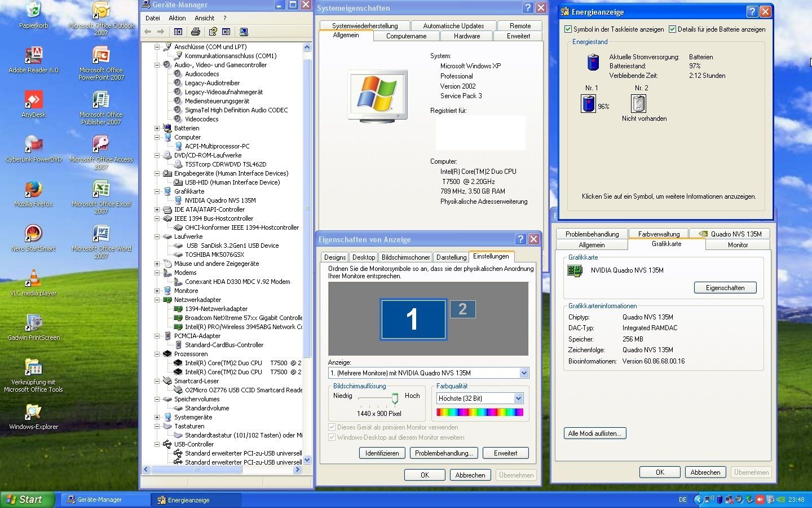Screen dimensions: 812x508
Task: Open the Datei menu in Geräte-Manager
Action: pyautogui.click(x=153, y=18)
